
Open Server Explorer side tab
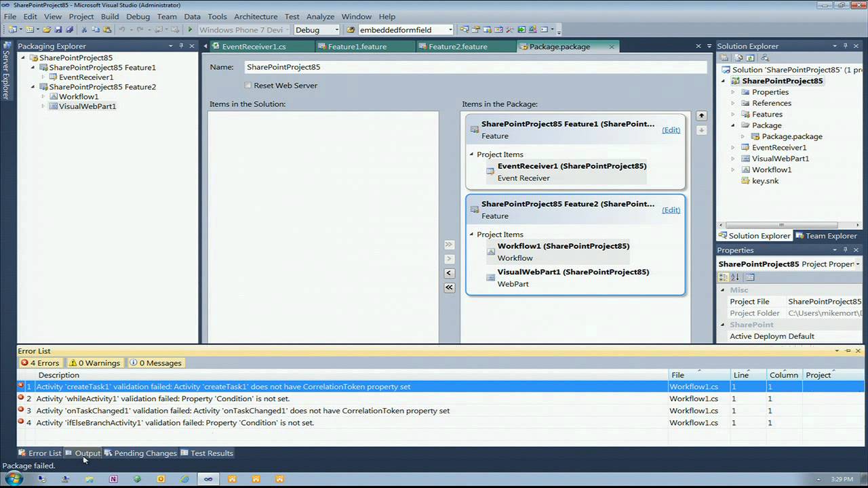click(5, 72)
